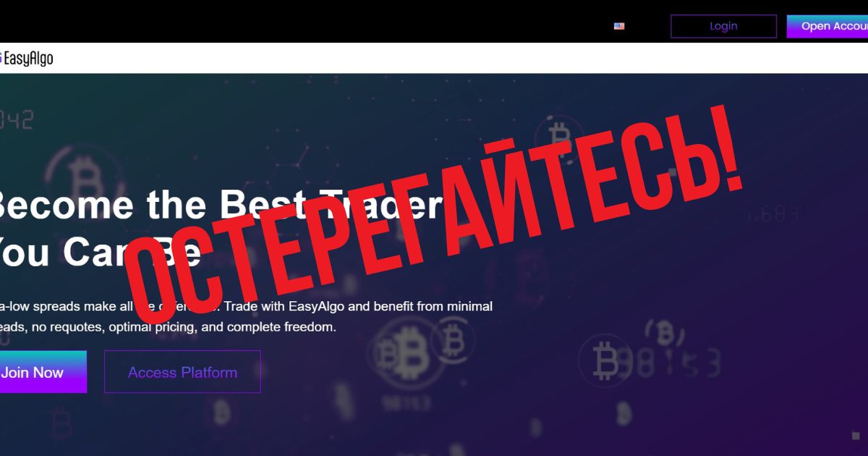Click the spreads description paragraph text
Image resolution: width=868 pixels, height=456 pixels.
246,316
